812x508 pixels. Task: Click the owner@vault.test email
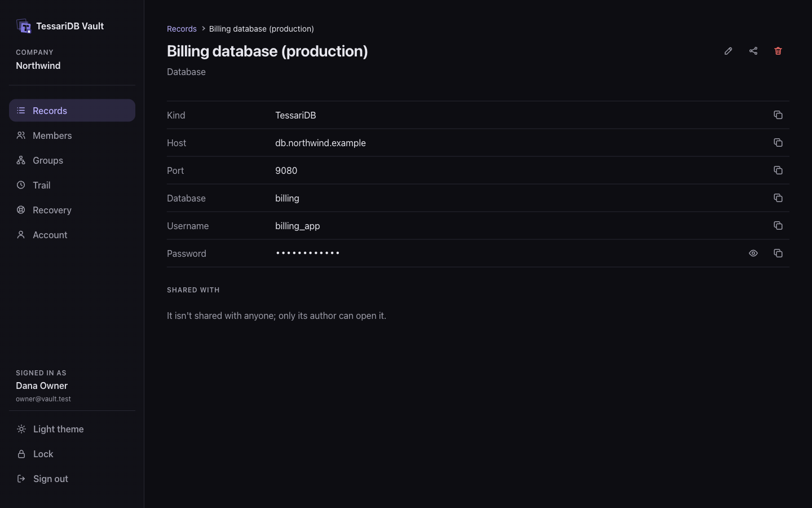point(43,399)
